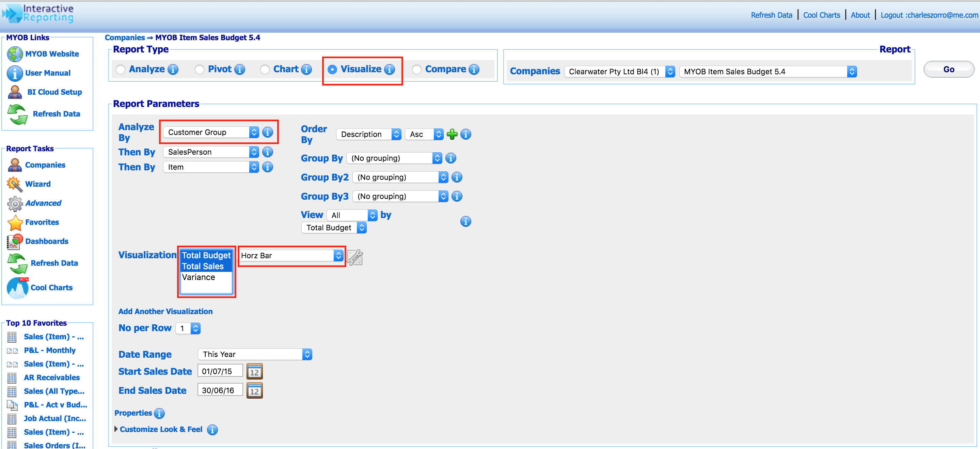The width and height of the screenshot is (980, 449).
Task: Open the Date Range This Year dropdown
Action: point(255,354)
